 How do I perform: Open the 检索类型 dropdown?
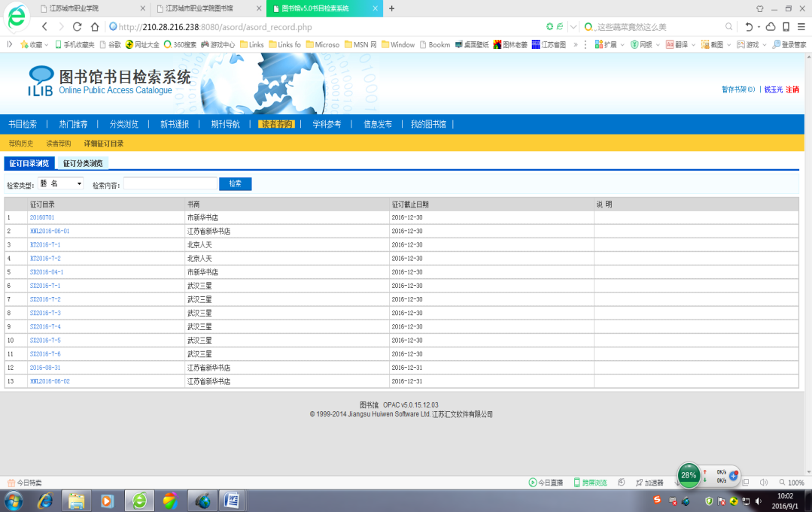[61, 183]
